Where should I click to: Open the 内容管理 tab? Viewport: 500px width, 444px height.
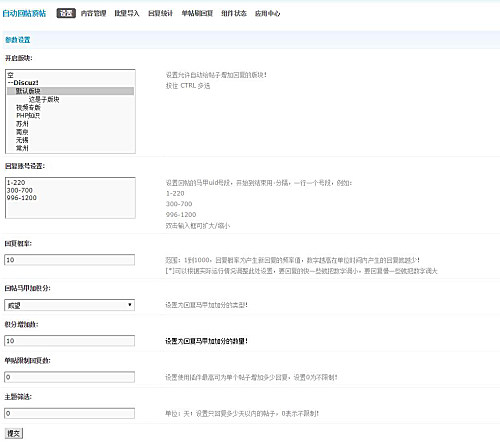[x=93, y=13]
